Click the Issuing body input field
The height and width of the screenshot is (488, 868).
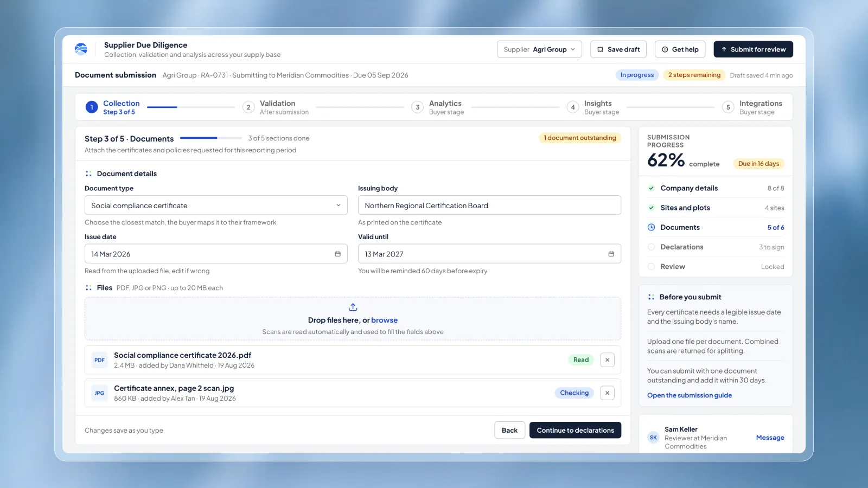tap(489, 206)
